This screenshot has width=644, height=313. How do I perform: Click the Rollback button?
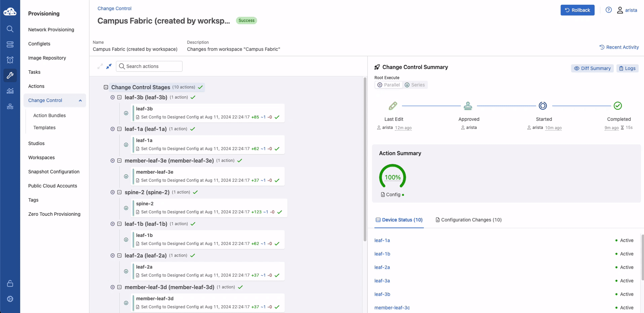point(577,10)
